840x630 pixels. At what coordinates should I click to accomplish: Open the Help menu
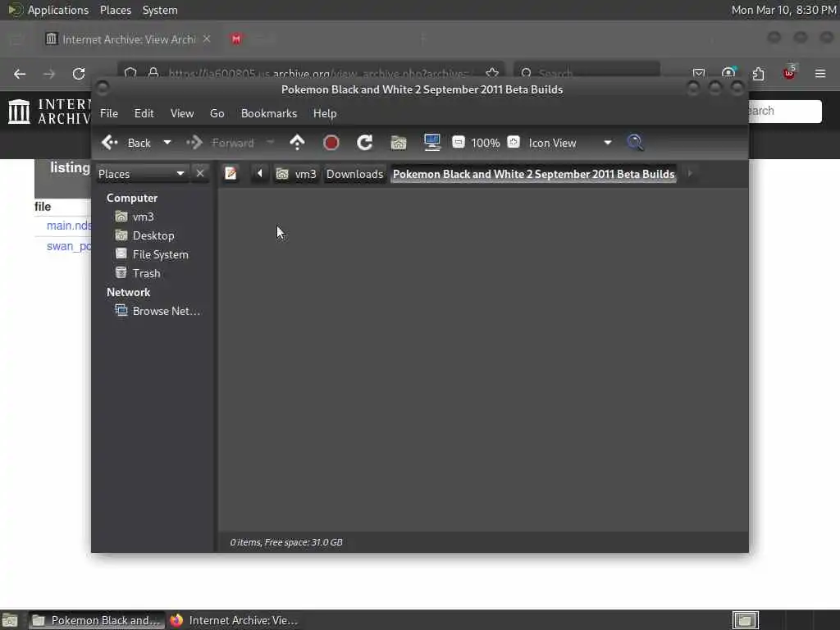325,113
